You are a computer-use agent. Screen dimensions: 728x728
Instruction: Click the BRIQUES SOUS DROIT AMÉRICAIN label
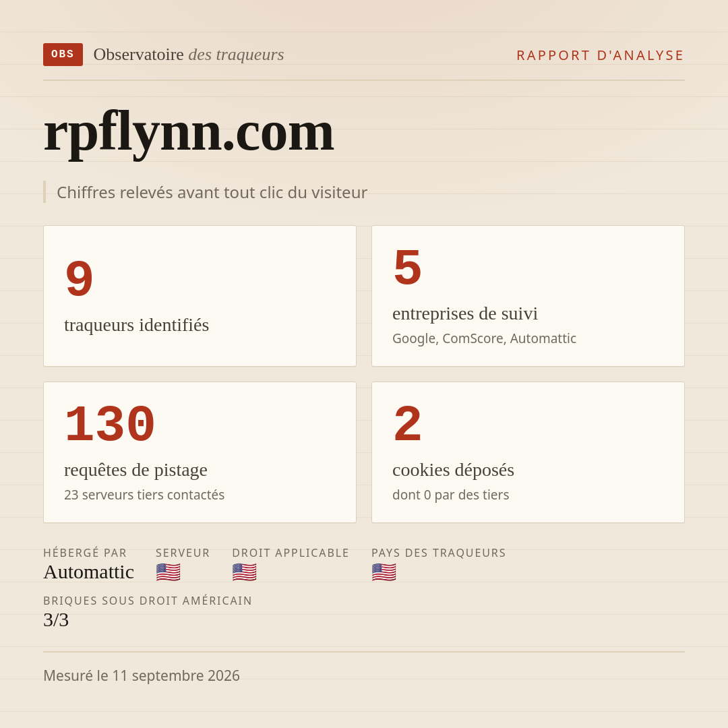[148, 601]
